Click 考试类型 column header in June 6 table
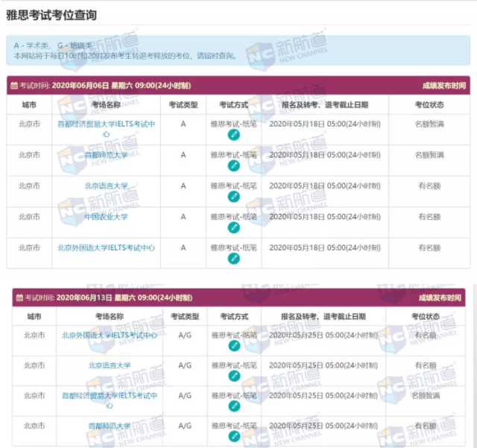 183,105
